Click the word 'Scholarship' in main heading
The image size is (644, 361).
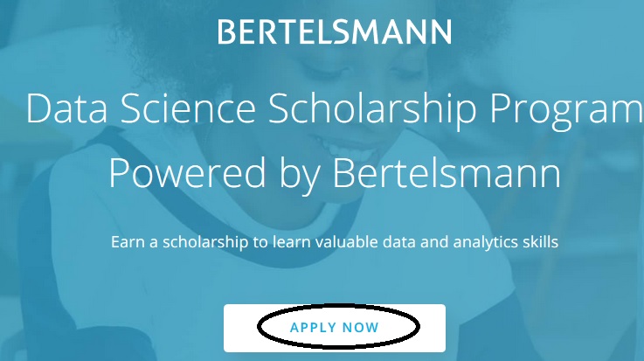[372, 109]
